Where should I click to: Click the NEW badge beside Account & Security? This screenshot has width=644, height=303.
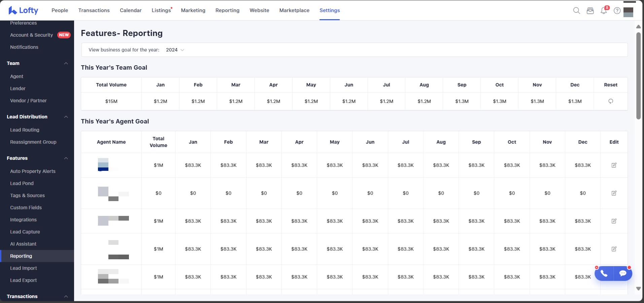[64, 35]
